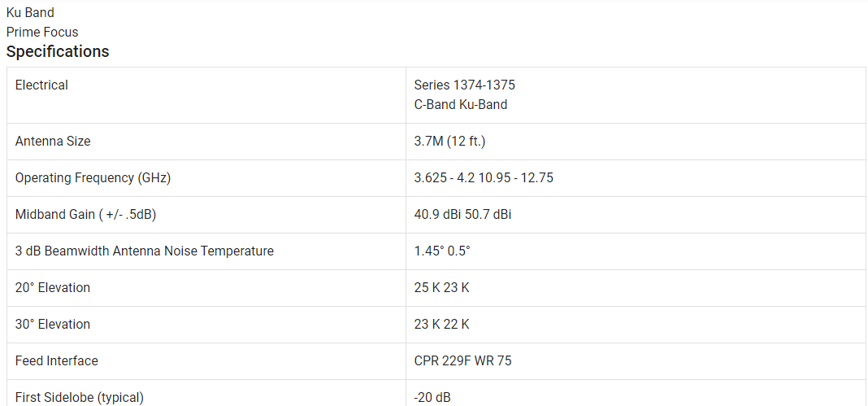The height and width of the screenshot is (406, 868).
Task: Click the Prime Focus text
Action: 42,32
